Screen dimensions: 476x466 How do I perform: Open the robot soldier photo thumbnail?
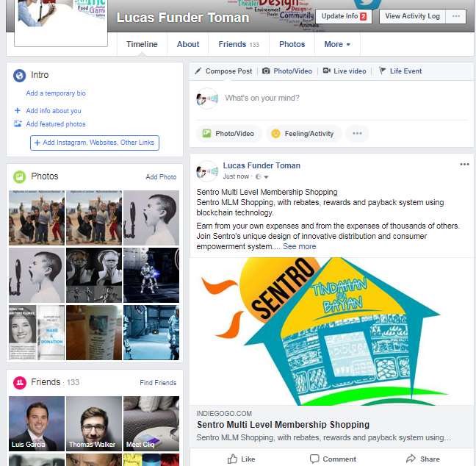click(x=151, y=275)
